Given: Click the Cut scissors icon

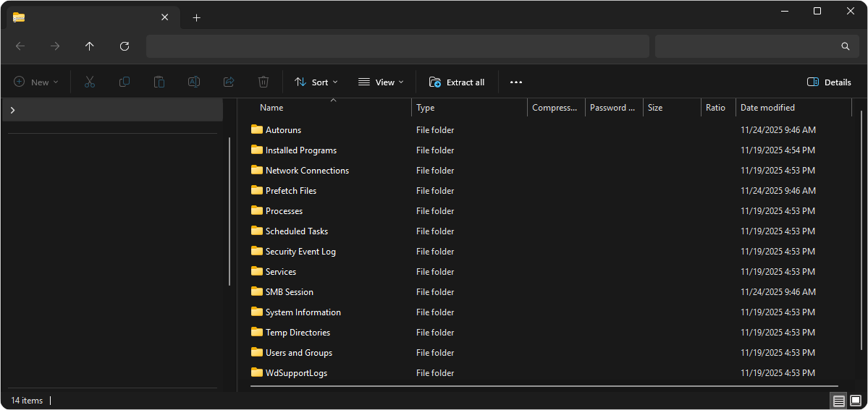Looking at the screenshot, I should (x=90, y=82).
